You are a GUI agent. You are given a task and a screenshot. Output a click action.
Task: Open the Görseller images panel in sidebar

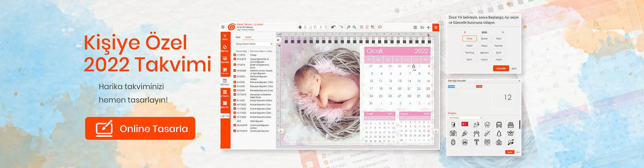tap(225, 60)
